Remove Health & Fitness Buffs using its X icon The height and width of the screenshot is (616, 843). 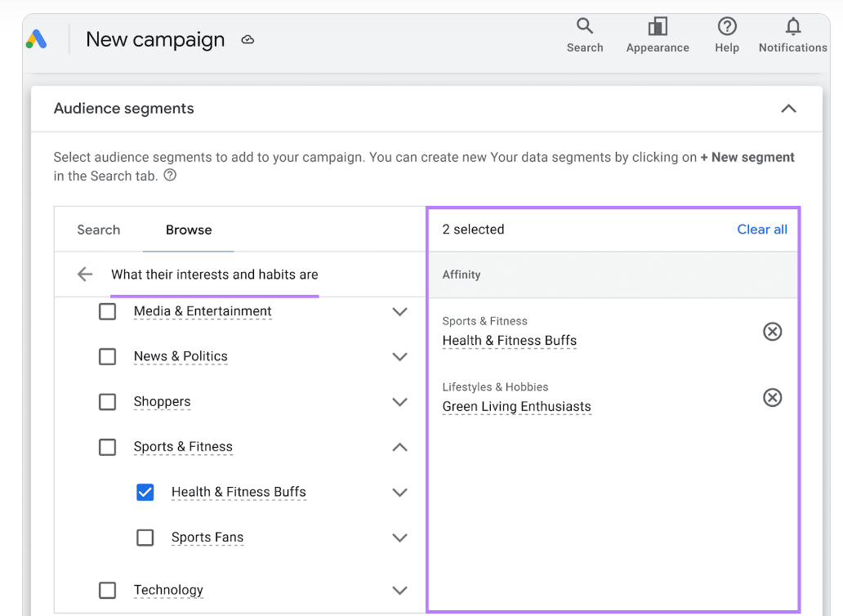point(772,332)
